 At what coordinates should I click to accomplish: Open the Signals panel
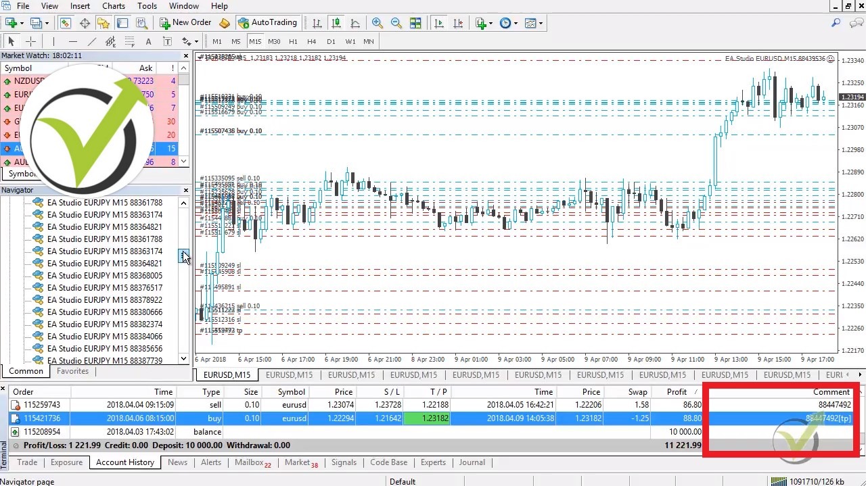(344, 462)
